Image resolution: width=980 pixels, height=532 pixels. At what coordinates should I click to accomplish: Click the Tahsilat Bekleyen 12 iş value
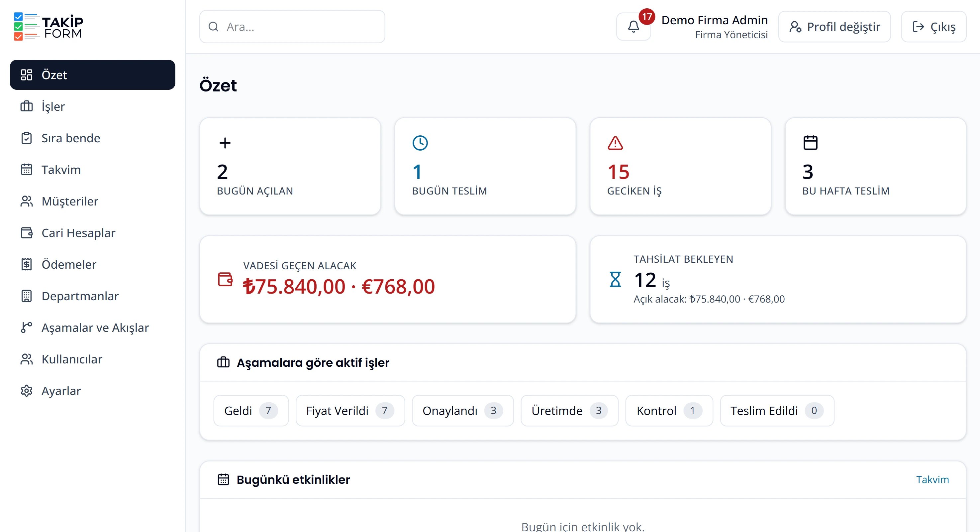point(652,280)
